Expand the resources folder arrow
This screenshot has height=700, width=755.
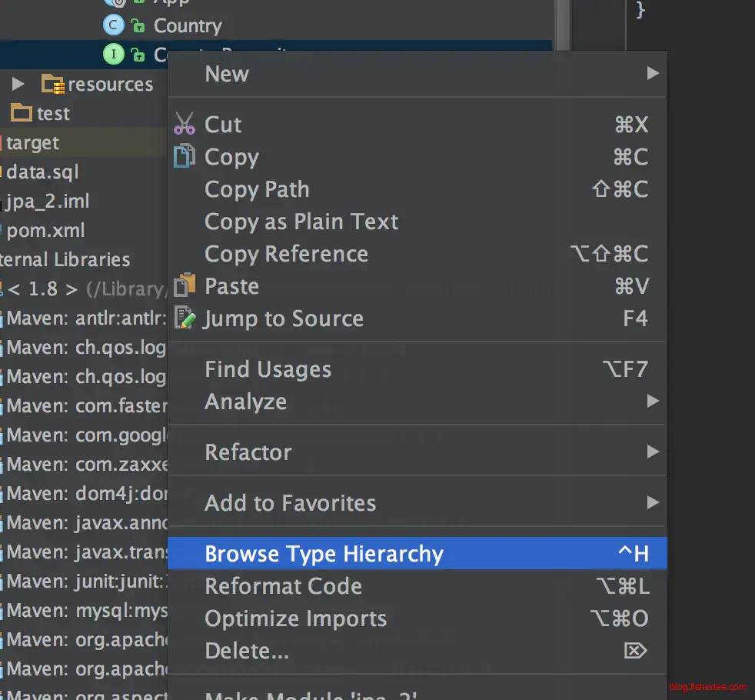[x=18, y=84]
